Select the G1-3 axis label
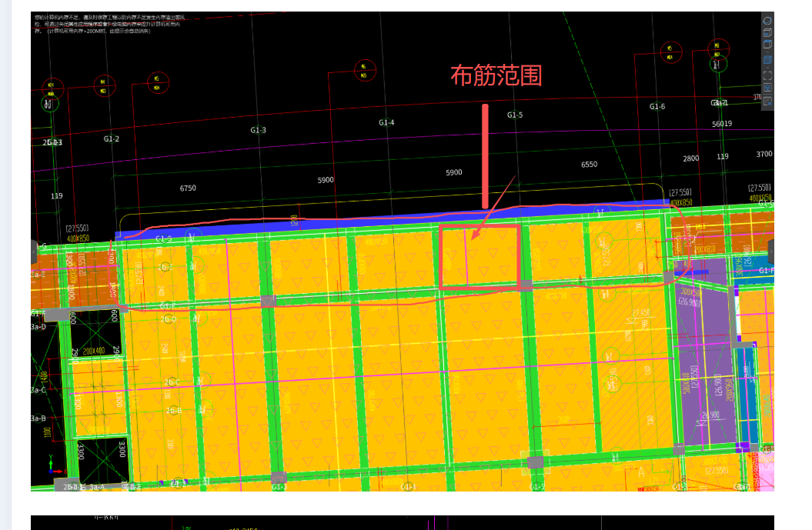 (258, 130)
